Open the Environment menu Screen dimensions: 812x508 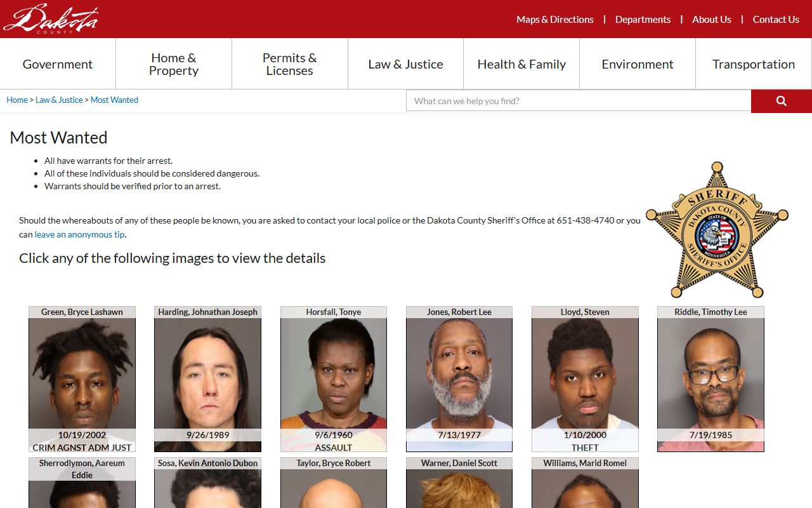coord(638,64)
